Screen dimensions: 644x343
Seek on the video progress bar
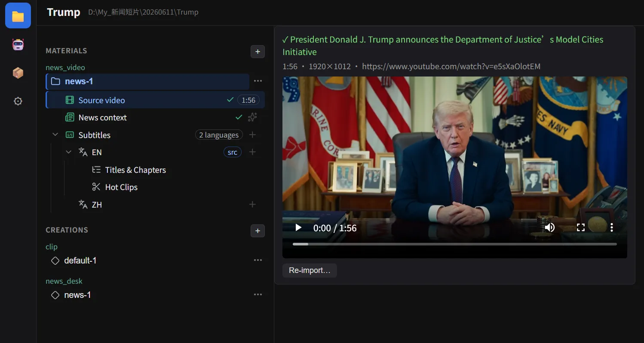coord(454,244)
